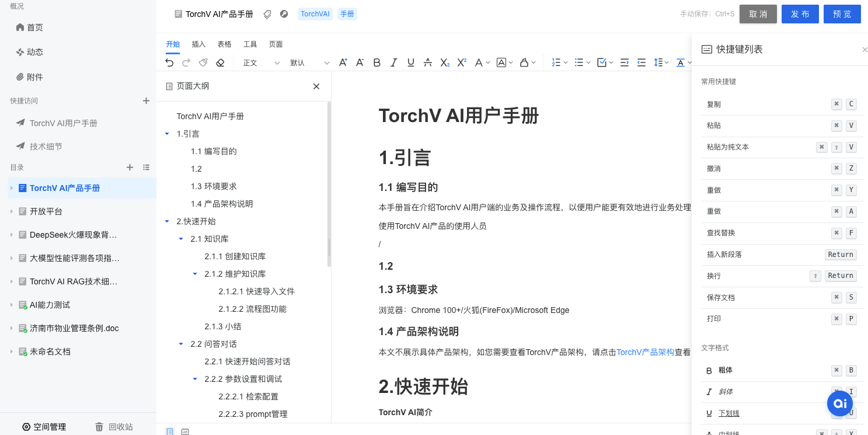The image size is (868, 435).
Task: Click the redo arrow in toolbar
Action: click(x=186, y=62)
